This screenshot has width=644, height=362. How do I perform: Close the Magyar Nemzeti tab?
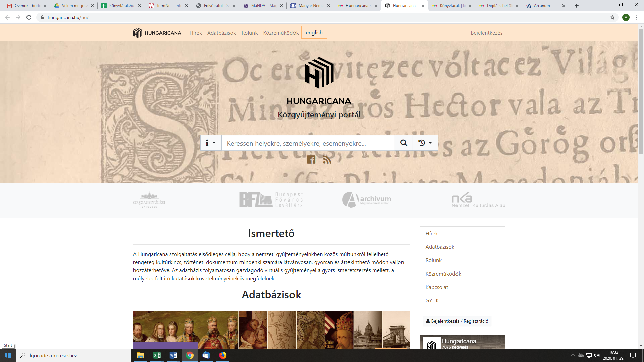328,6
